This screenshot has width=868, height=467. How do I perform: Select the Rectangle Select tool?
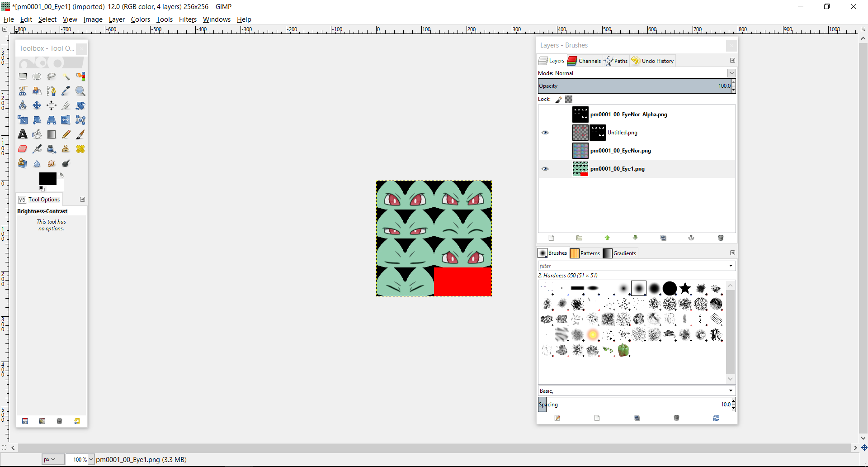(x=23, y=76)
